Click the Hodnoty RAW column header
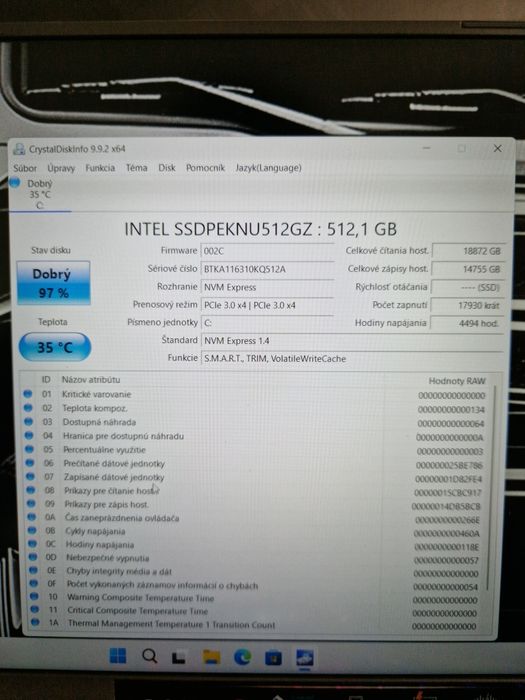This screenshot has width=525, height=700. 457,381
